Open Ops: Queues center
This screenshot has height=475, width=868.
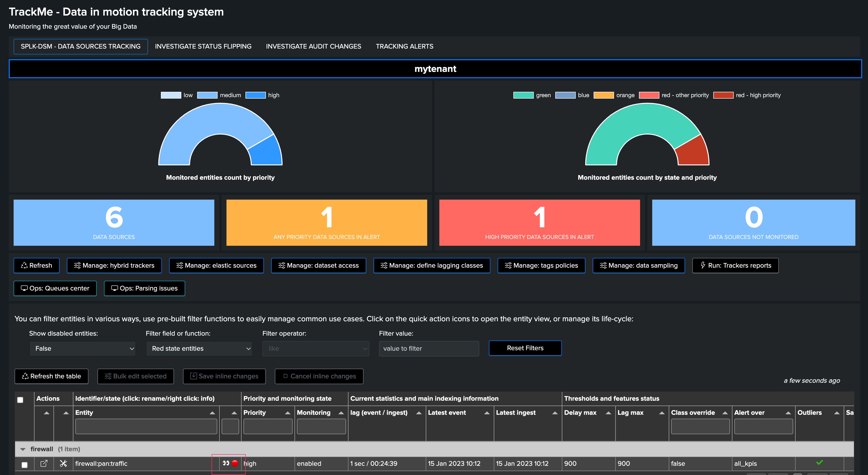pyautogui.click(x=55, y=288)
